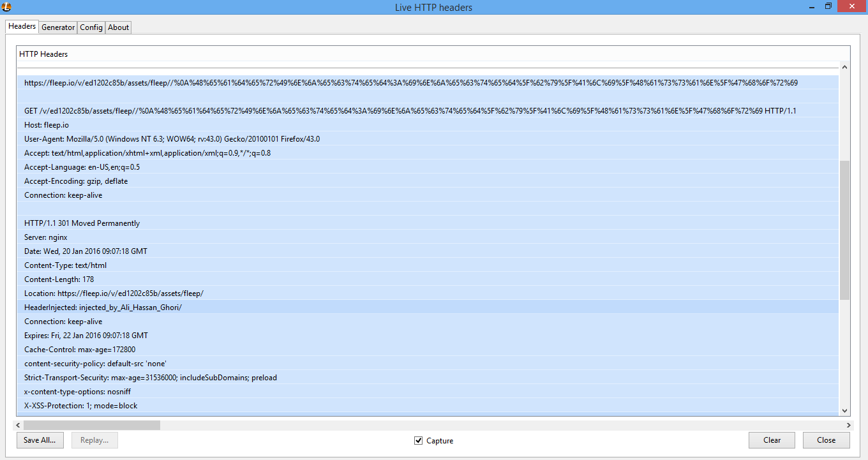Minimize the Live HTTP headers window
This screenshot has height=460, width=868.
point(812,6)
